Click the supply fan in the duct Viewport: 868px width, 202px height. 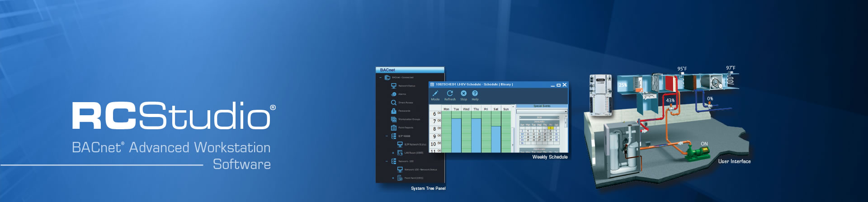click(x=716, y=82)
